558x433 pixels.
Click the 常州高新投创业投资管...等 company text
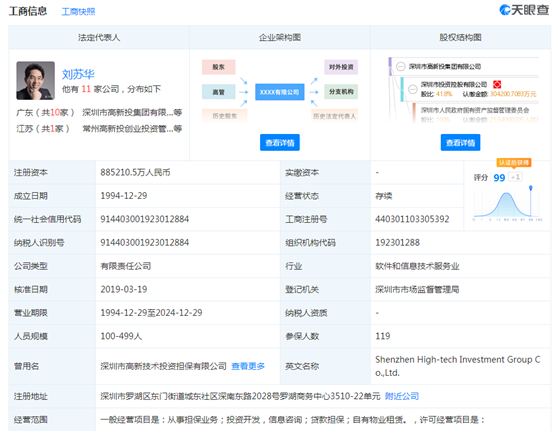(x=132, y=128)
